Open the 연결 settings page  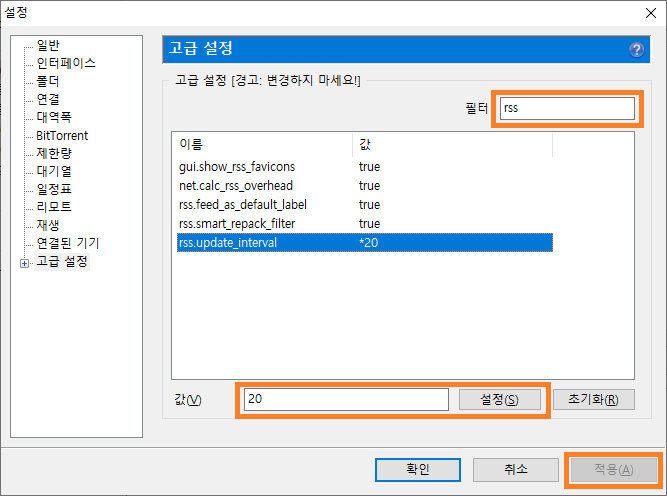(48, 99)
